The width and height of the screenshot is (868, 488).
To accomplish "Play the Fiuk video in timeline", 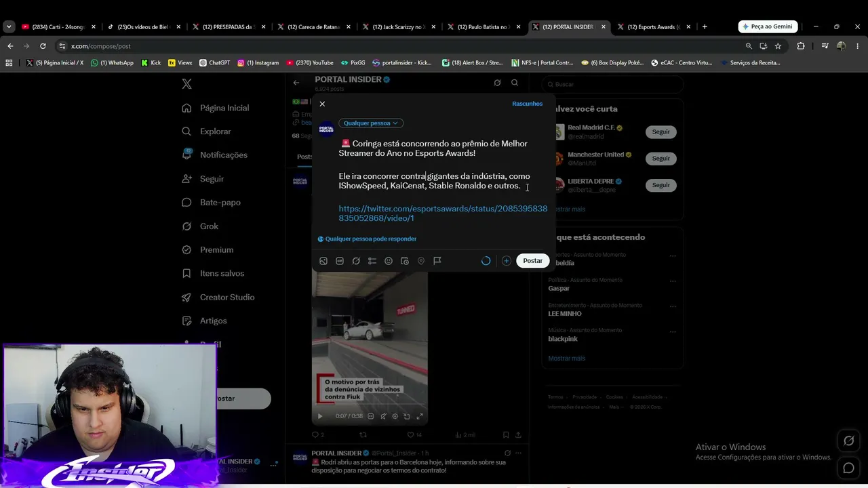I will pos(320,416).
